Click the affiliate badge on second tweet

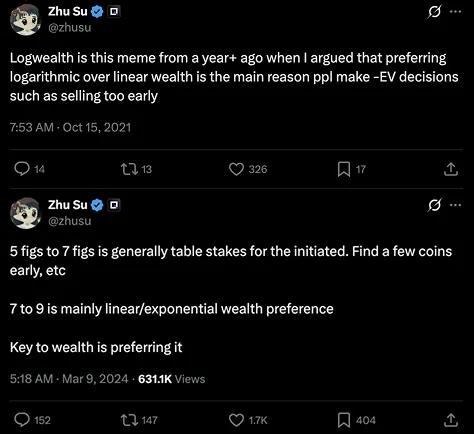tap(114, 205)
